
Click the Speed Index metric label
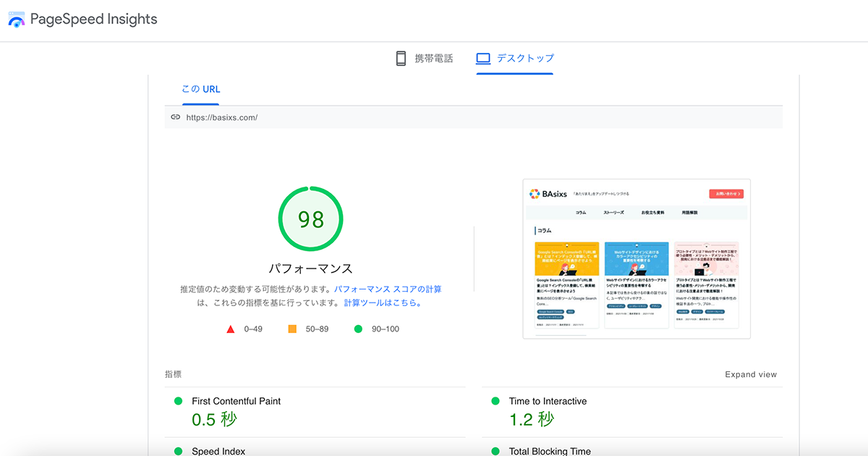(218, 451)
